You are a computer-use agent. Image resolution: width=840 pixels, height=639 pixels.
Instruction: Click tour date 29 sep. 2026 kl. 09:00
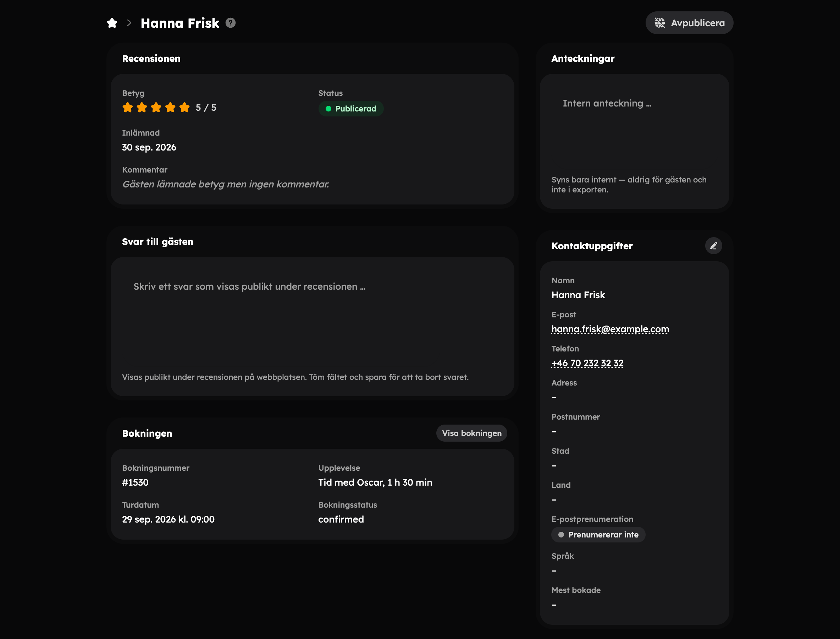point(168,519)
